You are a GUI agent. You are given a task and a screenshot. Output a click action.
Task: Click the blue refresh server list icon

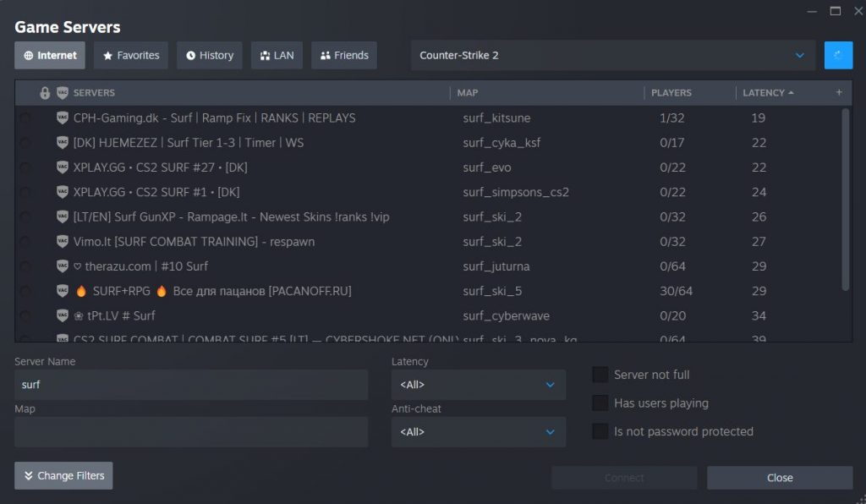click(838, 55)
